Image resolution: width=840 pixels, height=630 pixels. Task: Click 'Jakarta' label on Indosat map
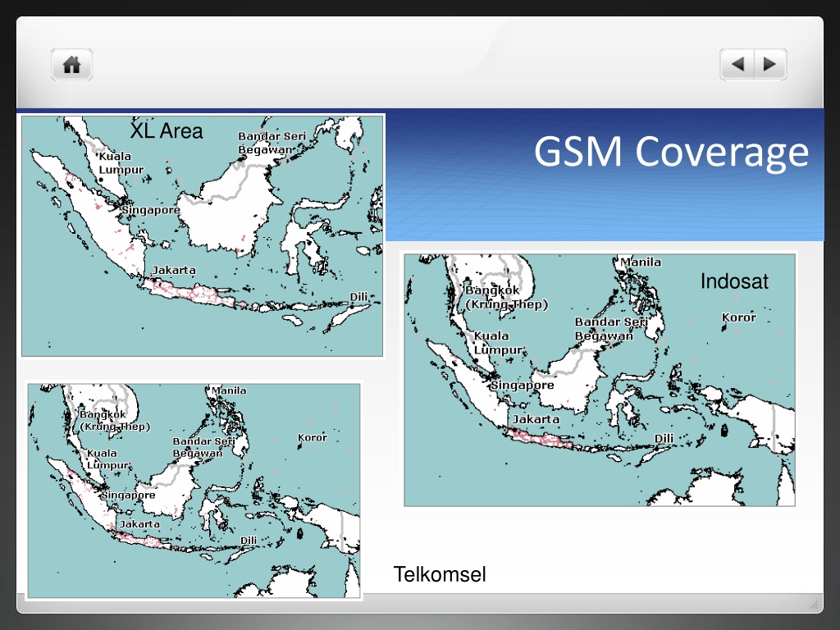coord(536,419)
